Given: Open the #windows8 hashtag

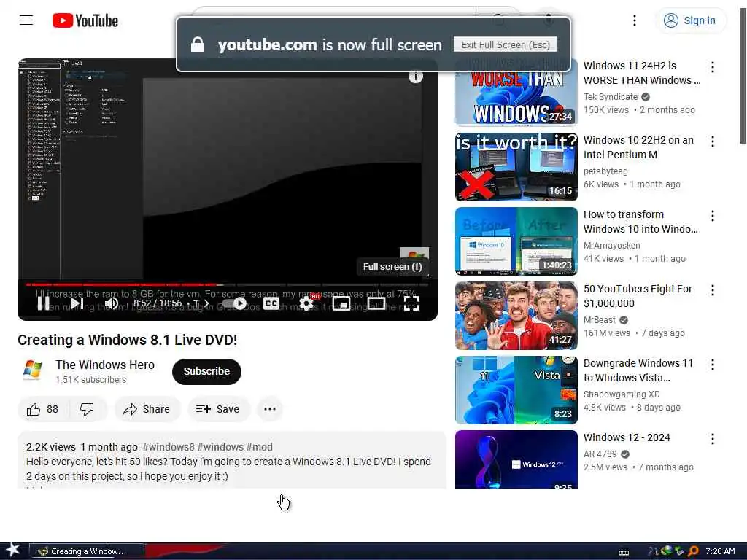Looking at the screenshot, I should pyautogui.click(x=169, y=447).
